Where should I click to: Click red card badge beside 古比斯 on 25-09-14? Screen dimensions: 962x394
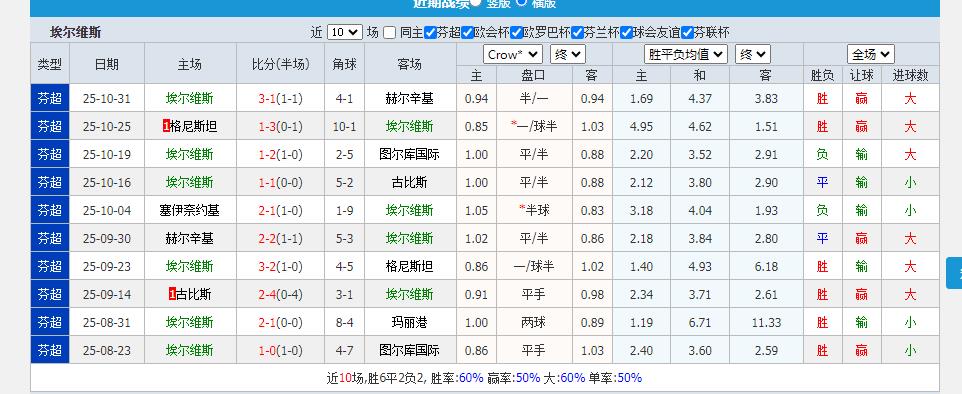tap(172, 295)
